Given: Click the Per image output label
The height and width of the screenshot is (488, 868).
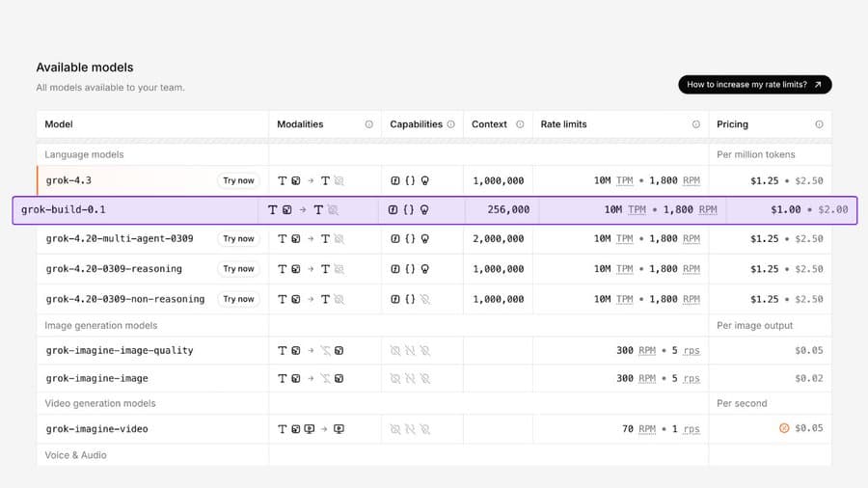Looking at the screenshot, I should [754, 326].
